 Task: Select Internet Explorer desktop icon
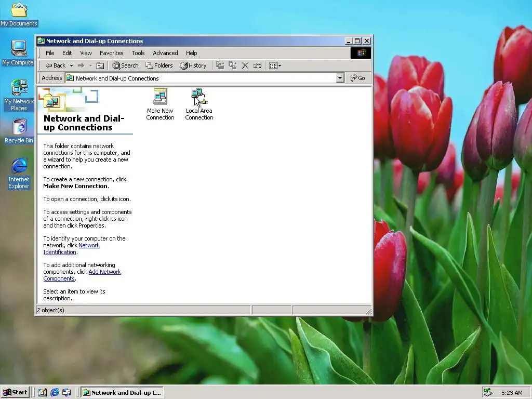pyautogui.click(x=19, y=173)
